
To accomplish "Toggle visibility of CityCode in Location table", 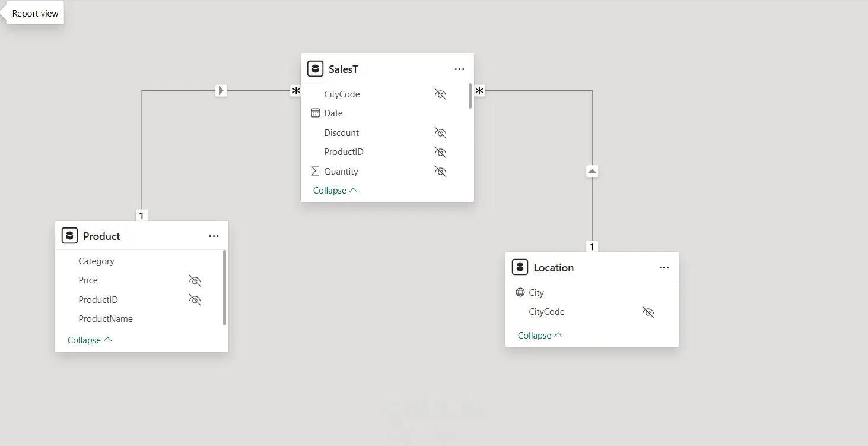I will [x=648, y=312].
